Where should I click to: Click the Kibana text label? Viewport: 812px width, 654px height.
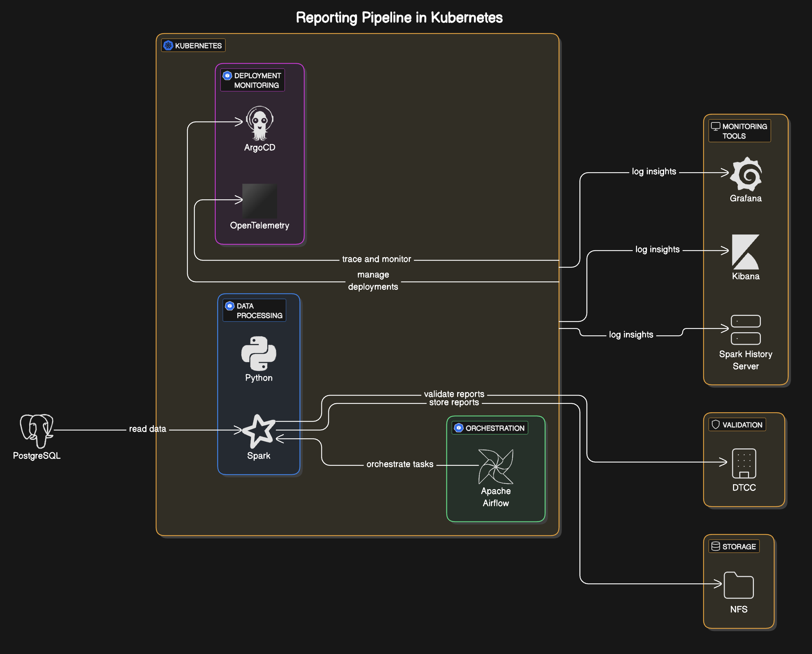[745, 276]
